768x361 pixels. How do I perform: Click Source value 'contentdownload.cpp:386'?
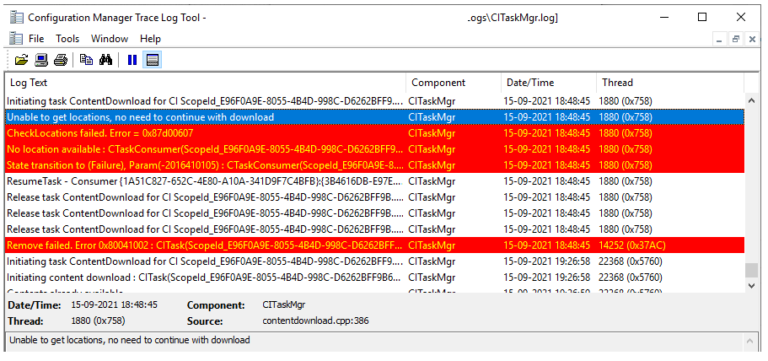315,321
